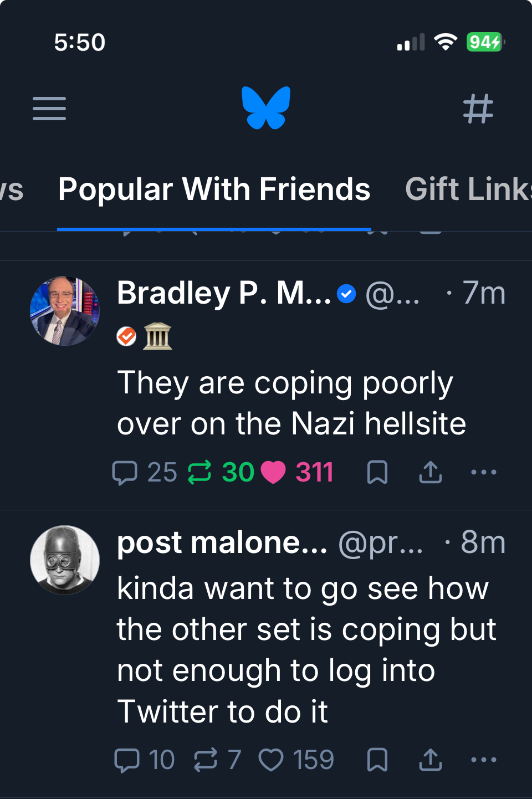
Task: Undo repost on Bradley's post
Action: point(200,473)
